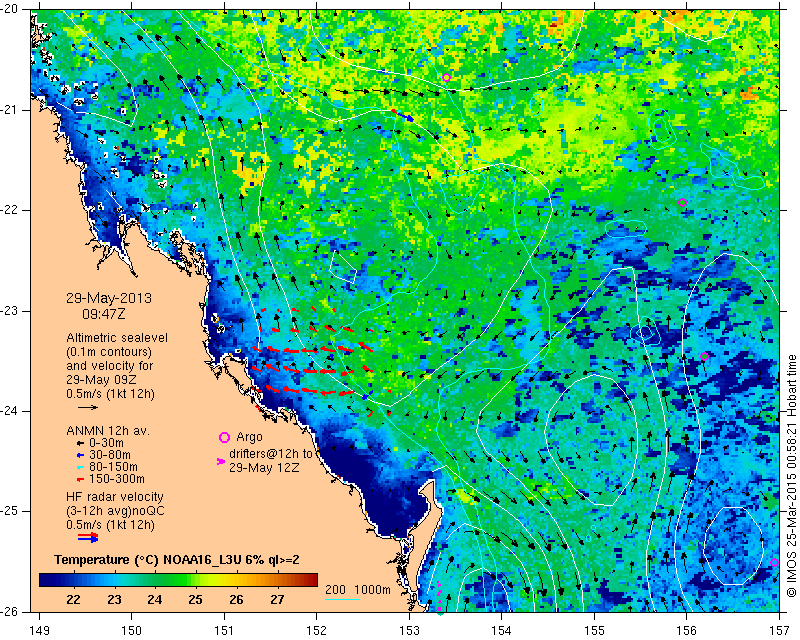Click the magenta drifters arrow legend symbol

click(221, 461)
